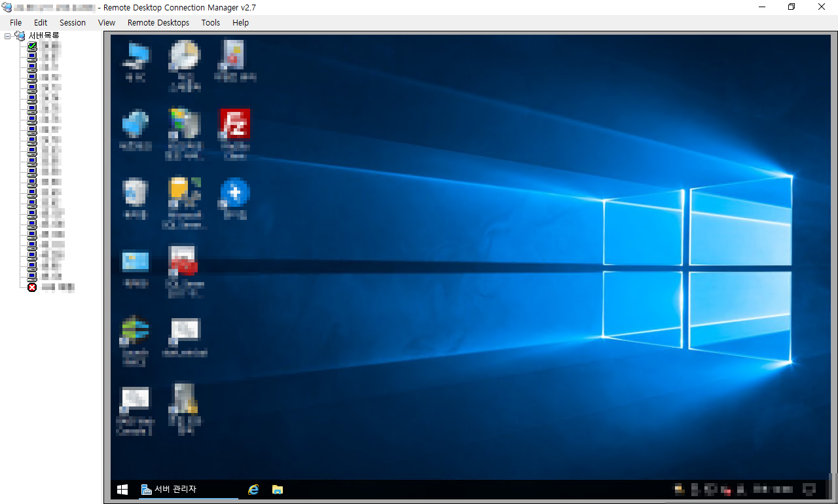The image size is (838, 504).
Task: Collapse the 서버목록 tree group
Action: (x=8, y=36)
